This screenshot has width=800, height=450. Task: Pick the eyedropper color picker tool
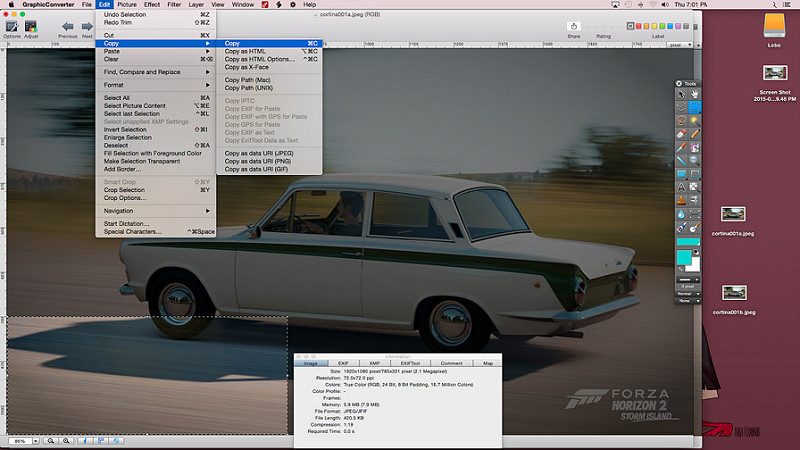tap(681, 147)
